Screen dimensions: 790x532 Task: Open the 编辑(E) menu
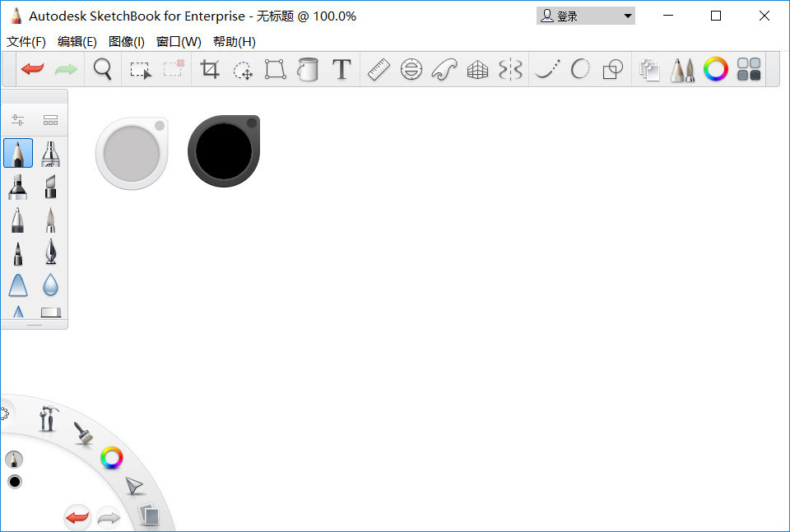77,42
